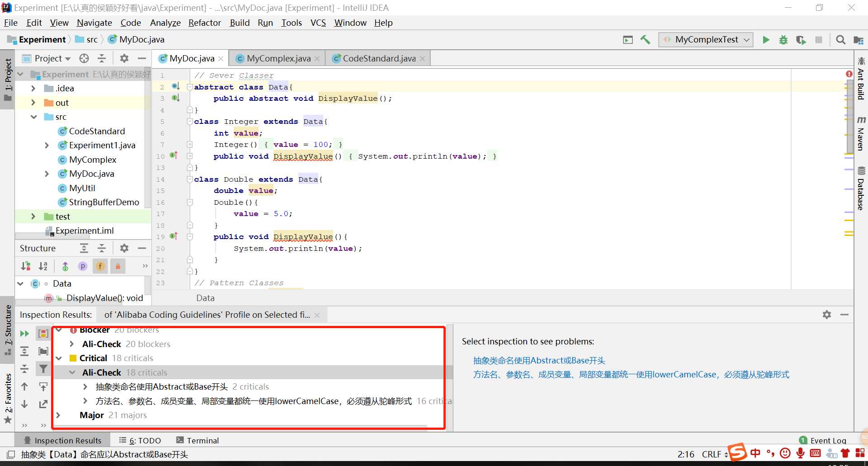The height and width of the screenshot is (466, 868).
Task: Open Project Structure icon in top toolbar
Action: click(x=858, y=40)
